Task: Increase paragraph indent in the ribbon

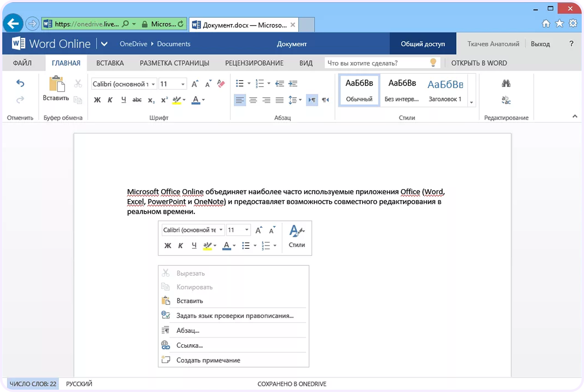Action: [x=293, y=84]
